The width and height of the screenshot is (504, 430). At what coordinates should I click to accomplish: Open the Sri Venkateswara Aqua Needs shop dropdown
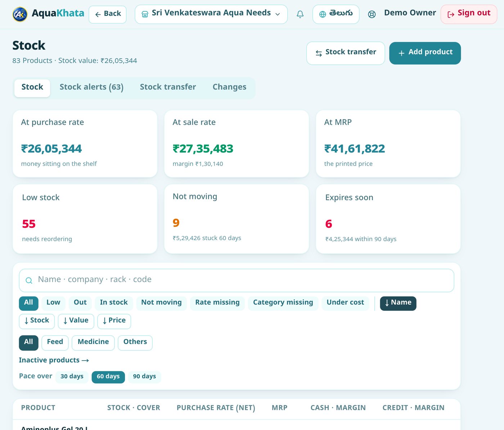tap(211, 14)
